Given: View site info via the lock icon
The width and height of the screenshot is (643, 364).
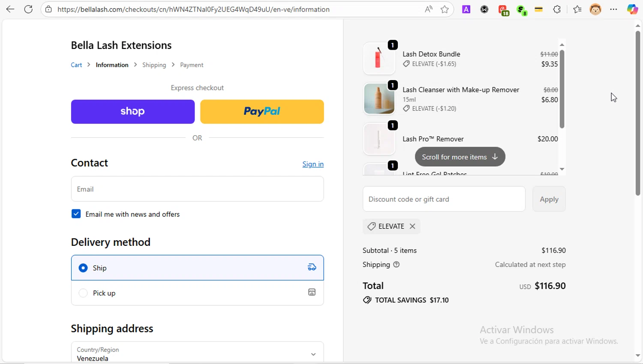Looking at the screenshot, I should click(48, 9).
